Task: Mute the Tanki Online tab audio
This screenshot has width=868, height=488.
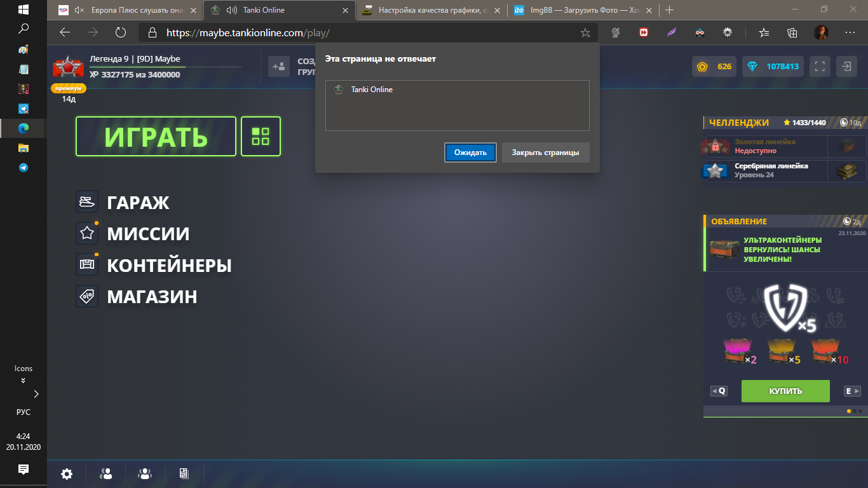Action: coord(231,10)
